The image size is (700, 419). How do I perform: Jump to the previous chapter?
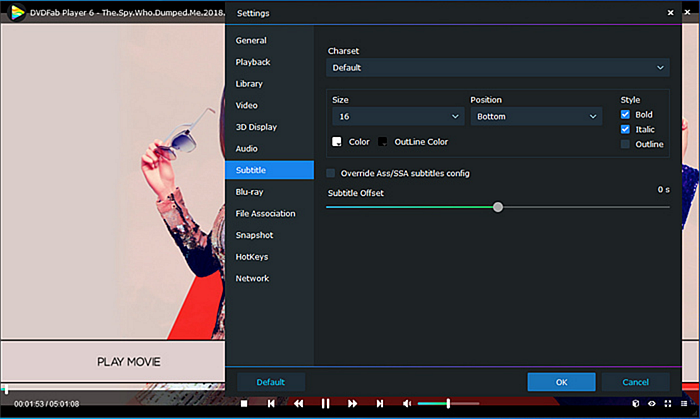tap(271, 404)
